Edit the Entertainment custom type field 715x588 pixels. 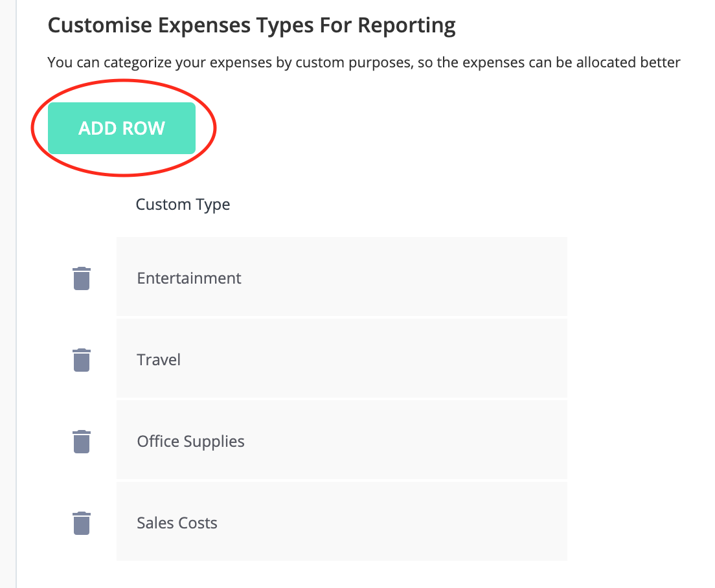[342, 277]
